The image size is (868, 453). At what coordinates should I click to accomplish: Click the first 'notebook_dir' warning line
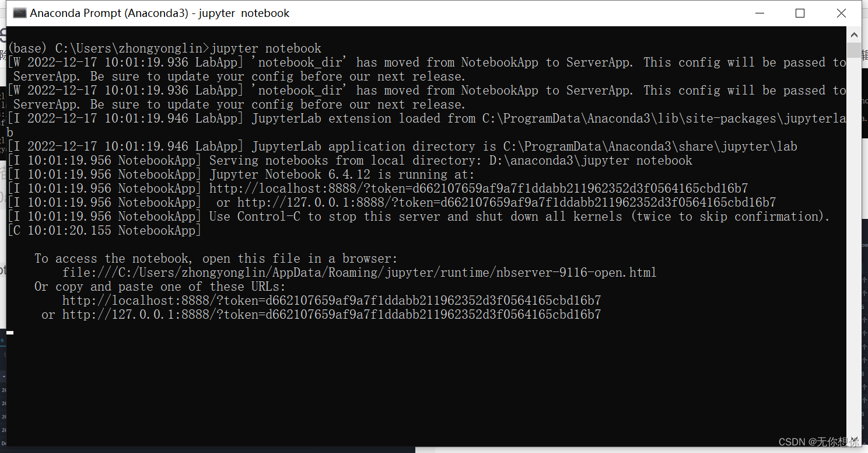coord(426,62)
